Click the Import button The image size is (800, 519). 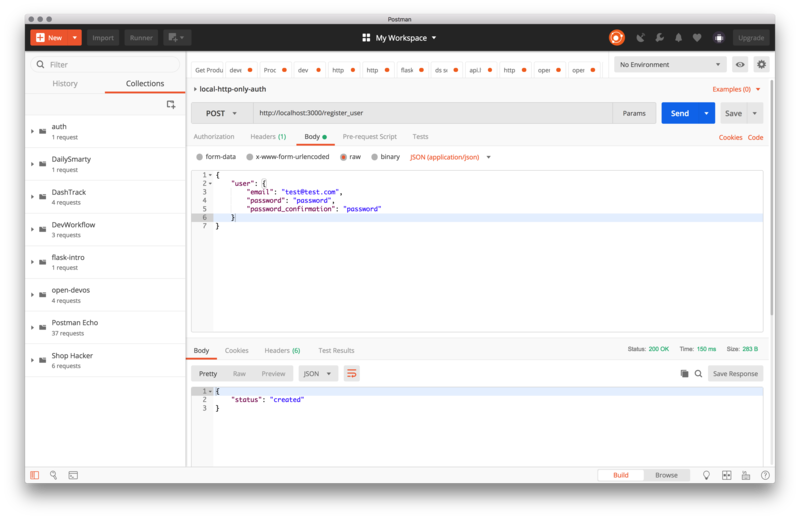pyautogui.click(x=103, y=38)
